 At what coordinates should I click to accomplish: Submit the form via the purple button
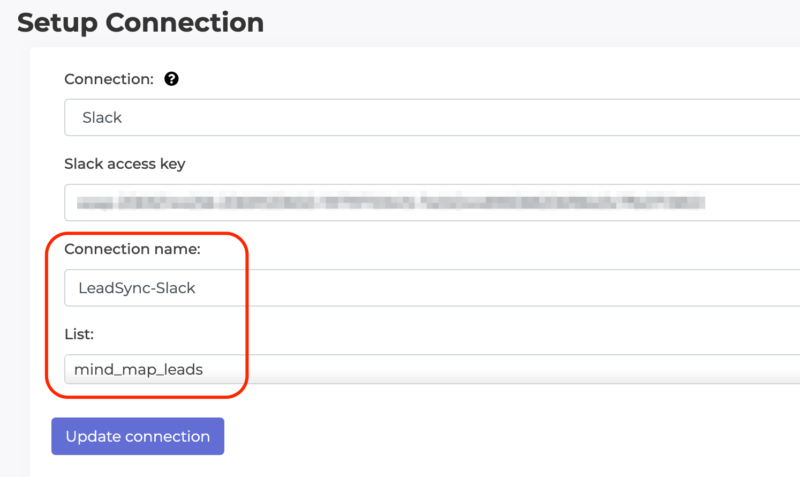tap(138, 436)
